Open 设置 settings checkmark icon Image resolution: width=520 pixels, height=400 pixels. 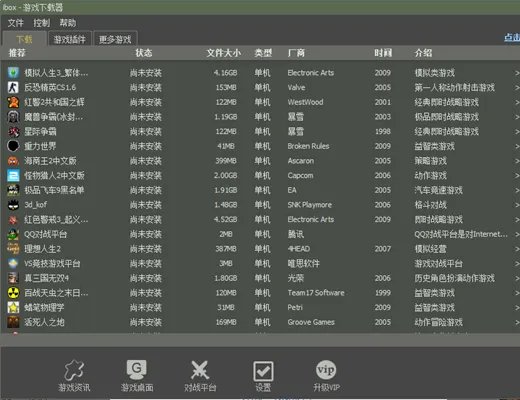263,371
